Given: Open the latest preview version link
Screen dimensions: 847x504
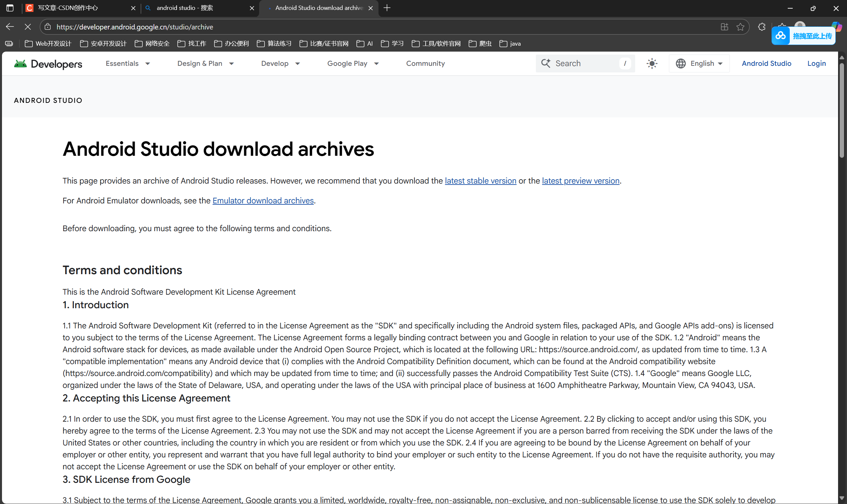Looking at the screenshot, I should click(581, 181).
